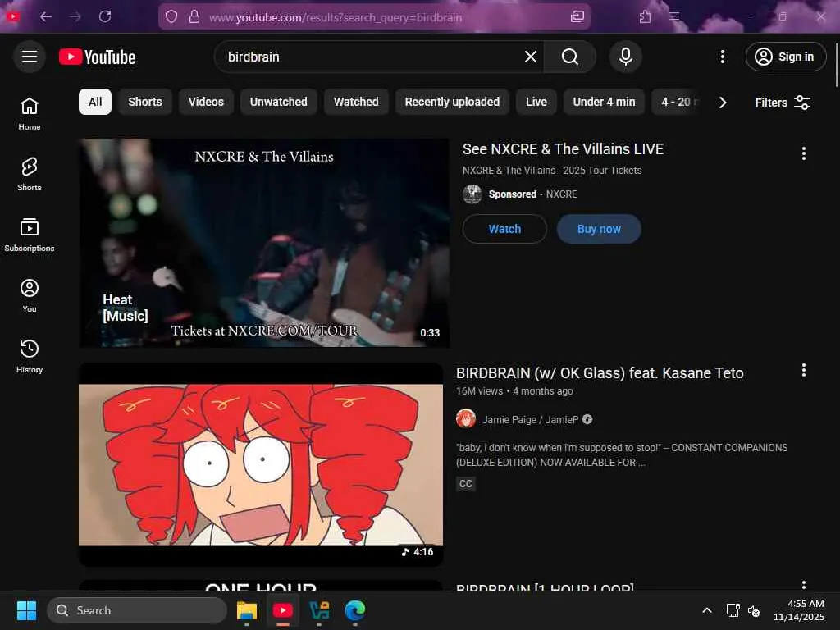Screen dimensions: 840x630
Task: Select the Watched filter chip
Action: click(x=356, y=102)
